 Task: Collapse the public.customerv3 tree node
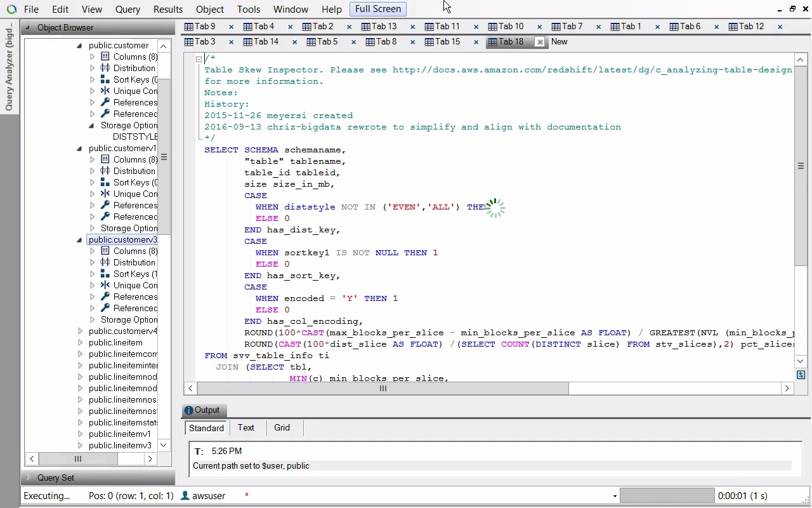(x=79, y=240)
